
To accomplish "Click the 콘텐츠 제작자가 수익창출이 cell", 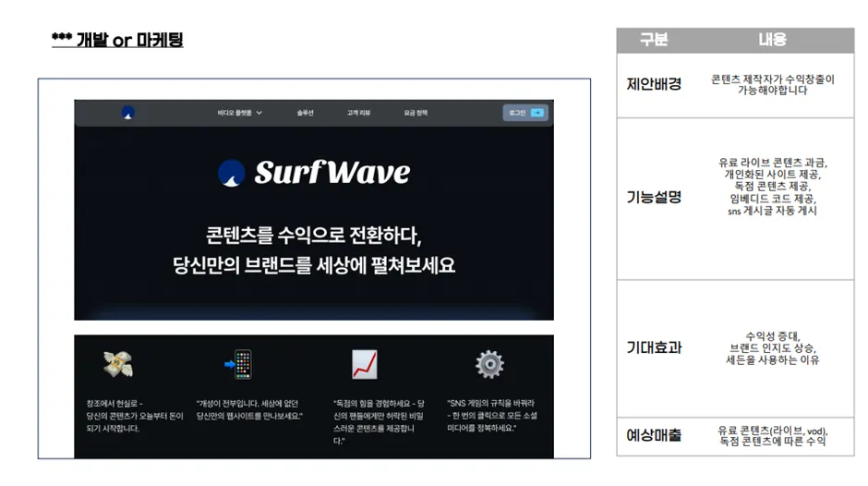I will [772, 85].
